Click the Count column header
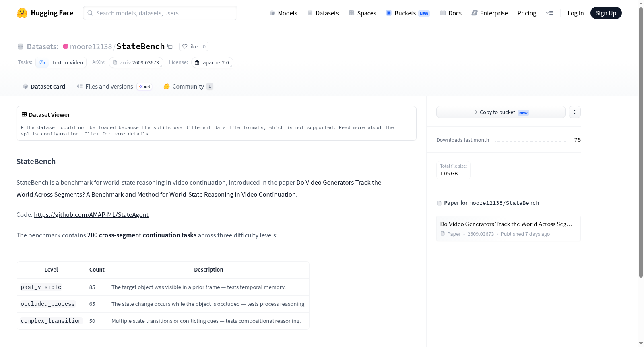 click(x=97, y=270)
